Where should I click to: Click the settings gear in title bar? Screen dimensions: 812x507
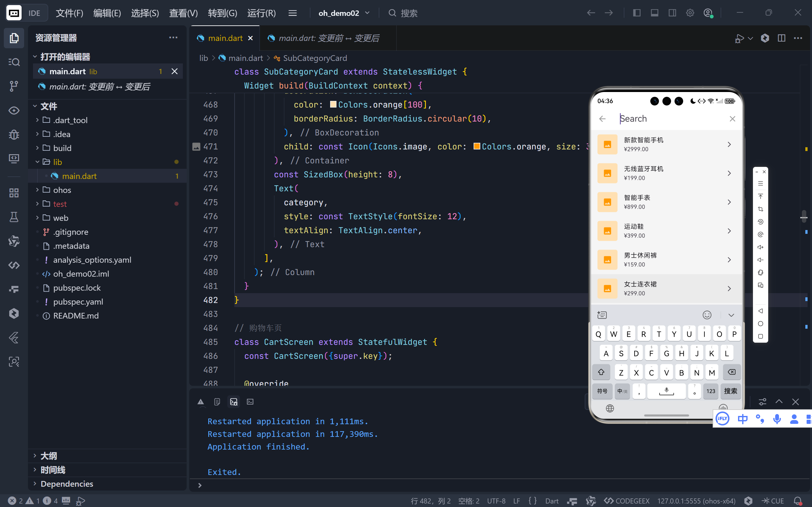[x=689, y=13]
